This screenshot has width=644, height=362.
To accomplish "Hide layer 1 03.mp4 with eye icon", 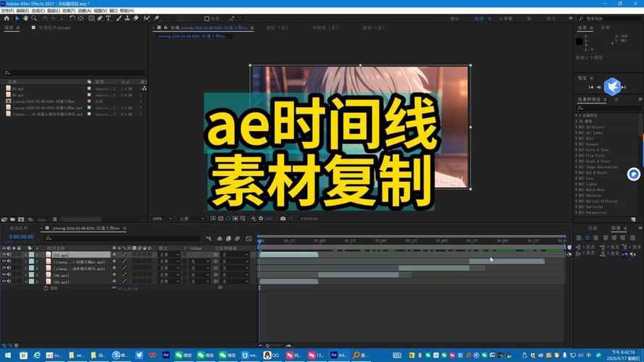I will click(x=4, y=255).
